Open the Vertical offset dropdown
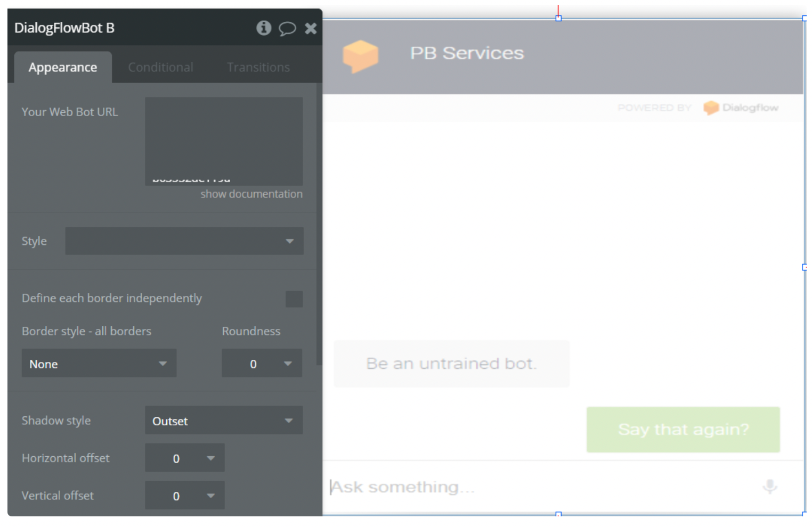 pyautogui.click(x=184, y=495)
